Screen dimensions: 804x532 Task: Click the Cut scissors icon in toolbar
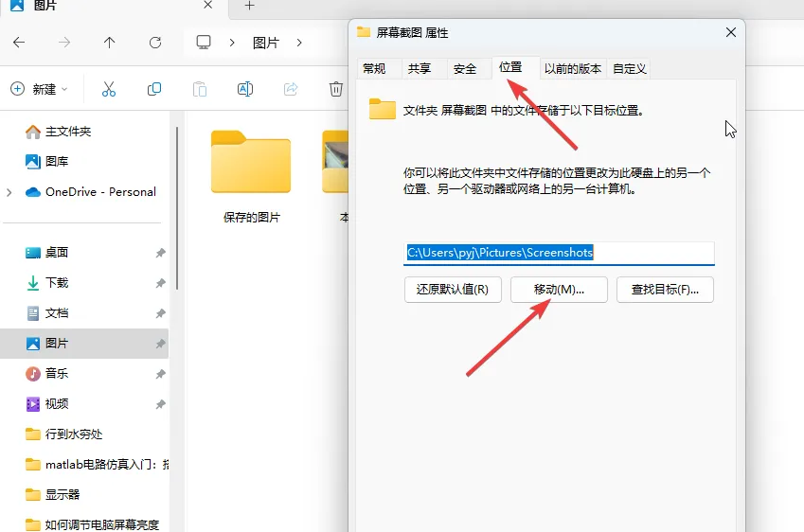coord(108,89)
